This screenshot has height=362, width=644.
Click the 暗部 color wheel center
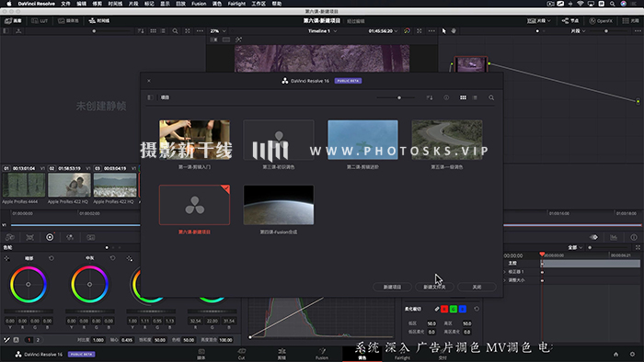(x=28, y=285)
